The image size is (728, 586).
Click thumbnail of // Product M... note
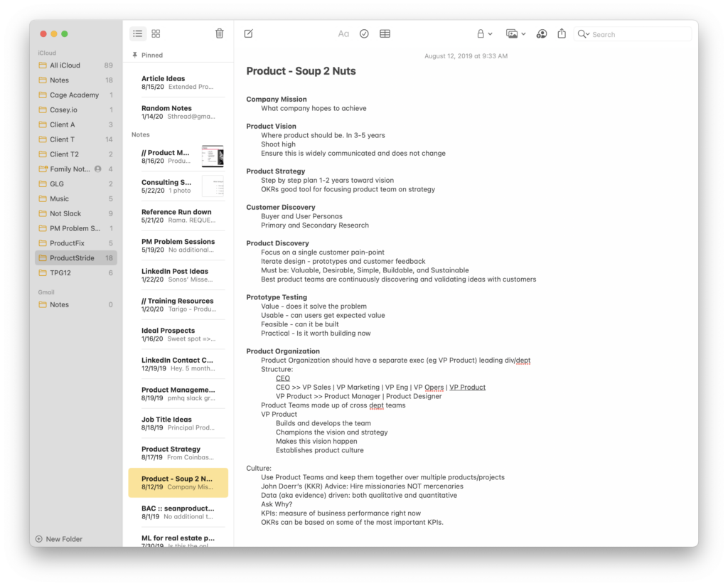pos(213,156)
